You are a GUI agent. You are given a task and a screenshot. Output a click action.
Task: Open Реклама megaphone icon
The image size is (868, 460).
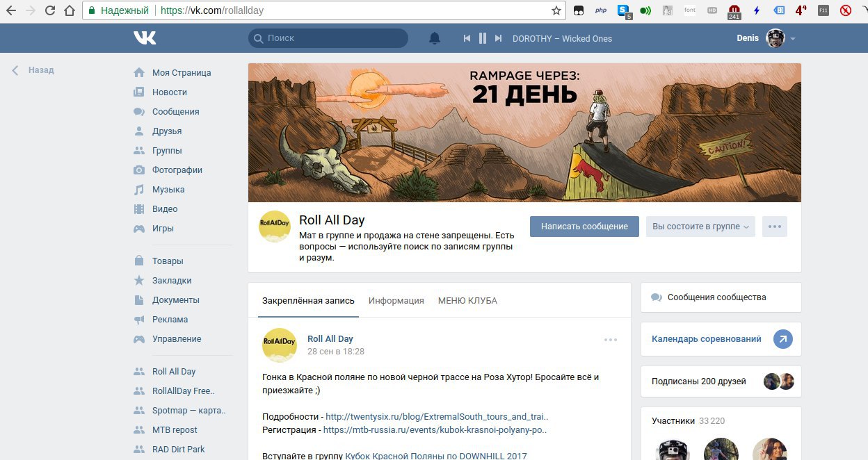point(139,320)
